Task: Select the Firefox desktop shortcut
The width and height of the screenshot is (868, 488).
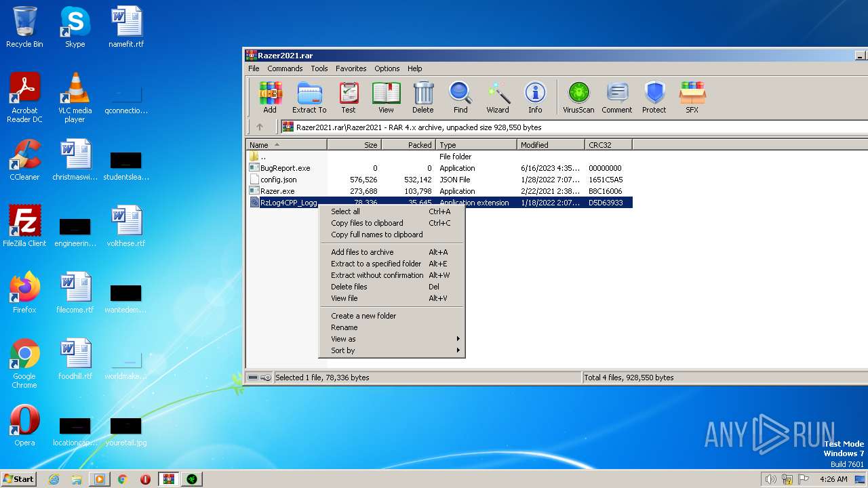Action: point(24,293)
